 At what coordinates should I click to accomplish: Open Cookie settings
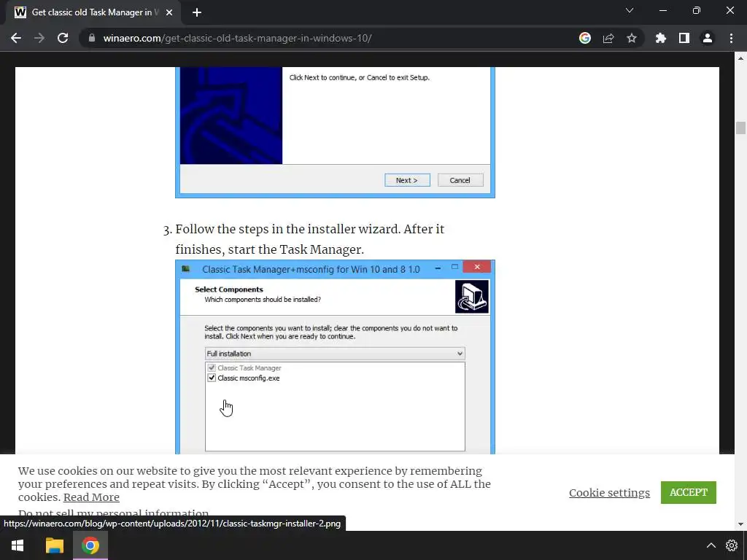pyautogui.click(x=609, y=493)
